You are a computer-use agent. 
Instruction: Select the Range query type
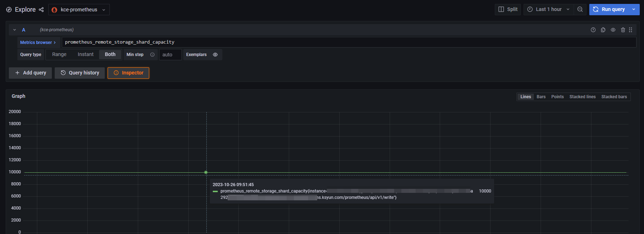click(59, 55)
